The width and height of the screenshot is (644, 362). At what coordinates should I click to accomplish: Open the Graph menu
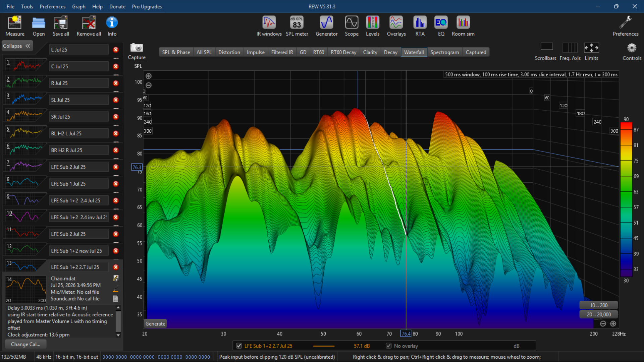tap(78, 6)
